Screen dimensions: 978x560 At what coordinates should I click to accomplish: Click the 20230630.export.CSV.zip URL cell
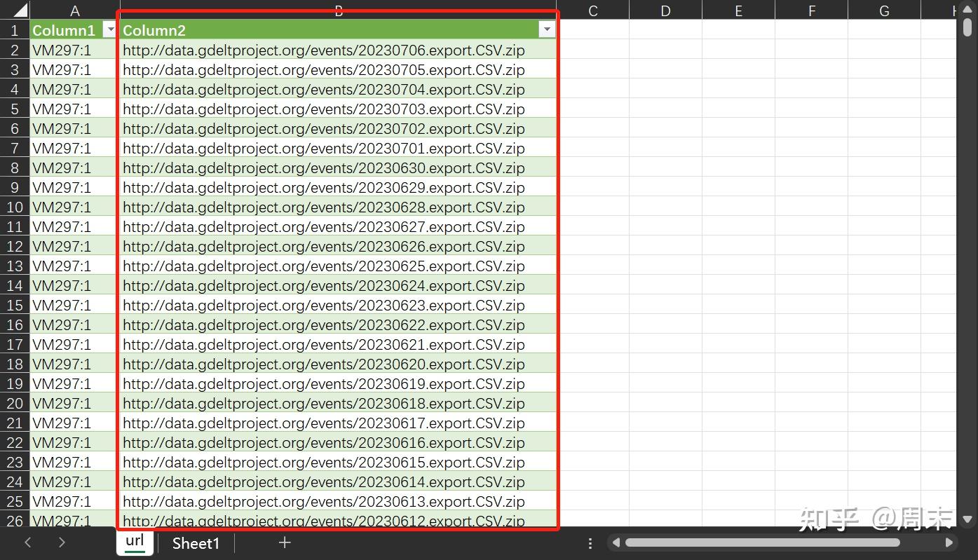pos(339,168)
